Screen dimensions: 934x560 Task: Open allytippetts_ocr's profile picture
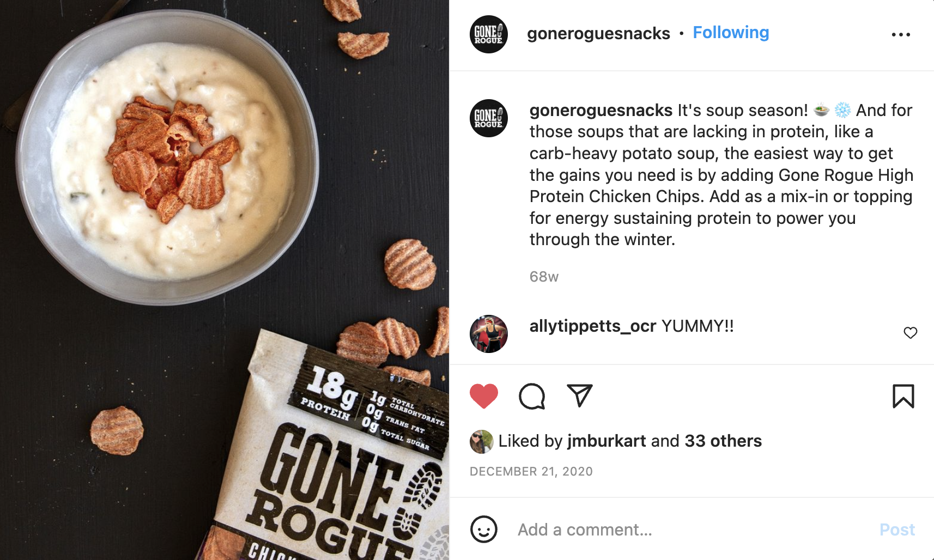[x=489, y=334]
